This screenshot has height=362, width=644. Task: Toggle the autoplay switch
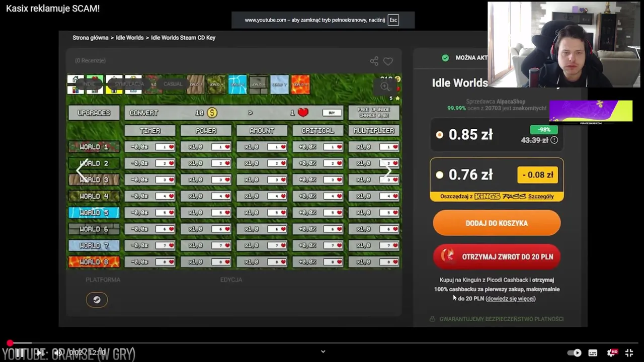tap(574, 353)
